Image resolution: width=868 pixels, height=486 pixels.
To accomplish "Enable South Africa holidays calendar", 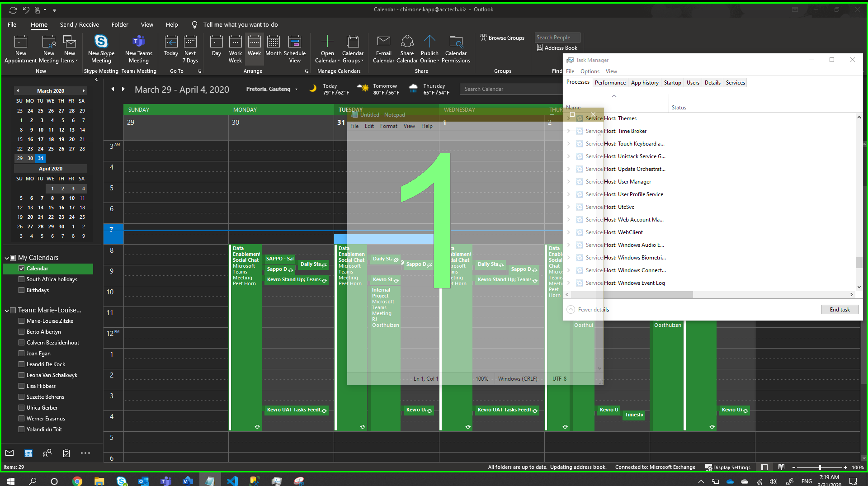I will tap(21, 279).
